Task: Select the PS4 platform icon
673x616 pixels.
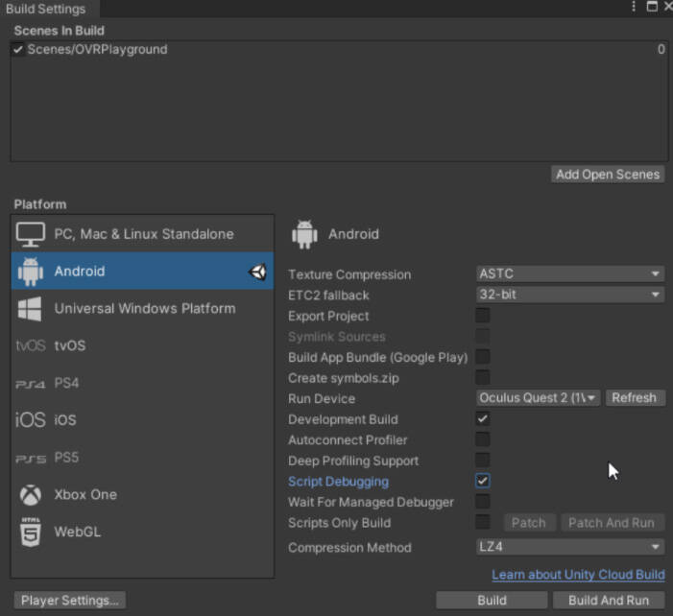Action: (31, 384)
